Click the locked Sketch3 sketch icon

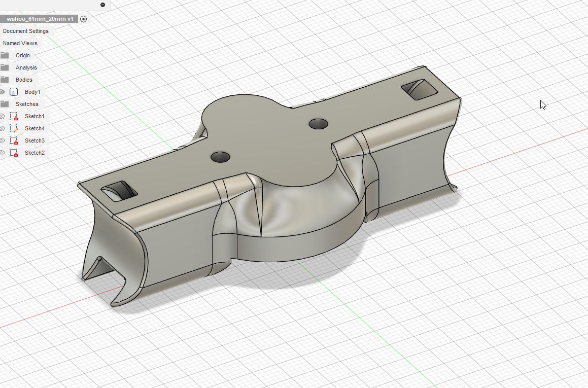pos(14,140)
